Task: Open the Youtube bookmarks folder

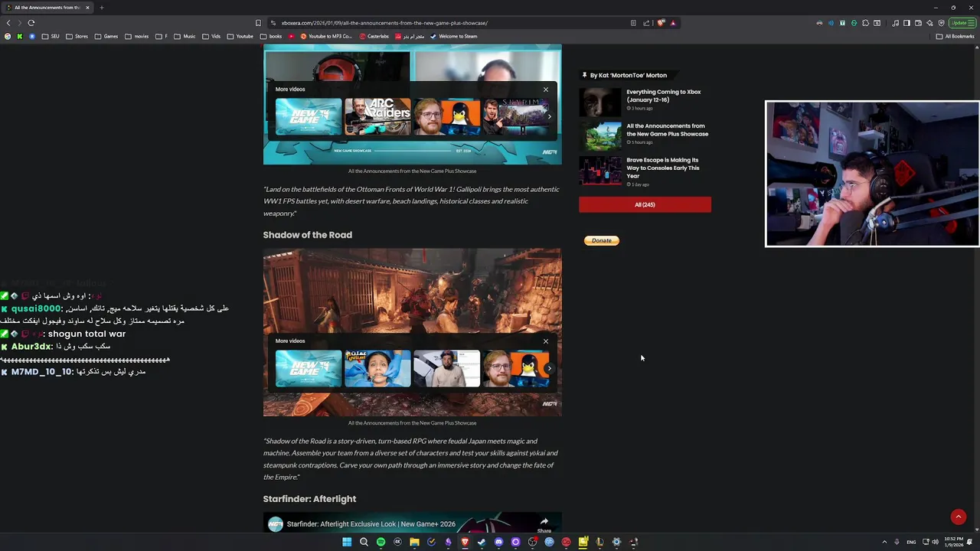Action: click(x=240, y=36)
